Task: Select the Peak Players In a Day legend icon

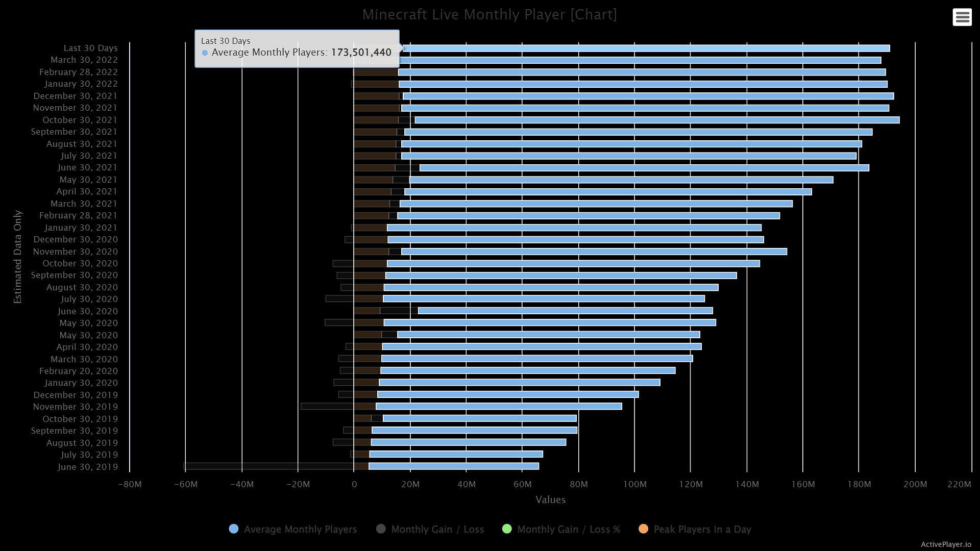Action: coord(644,529)
